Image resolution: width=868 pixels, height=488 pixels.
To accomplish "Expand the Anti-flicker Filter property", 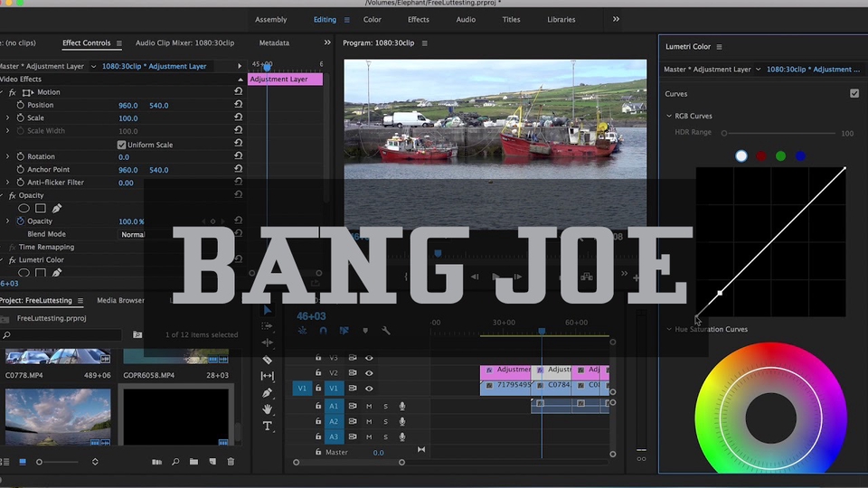I will click(8, 182).
